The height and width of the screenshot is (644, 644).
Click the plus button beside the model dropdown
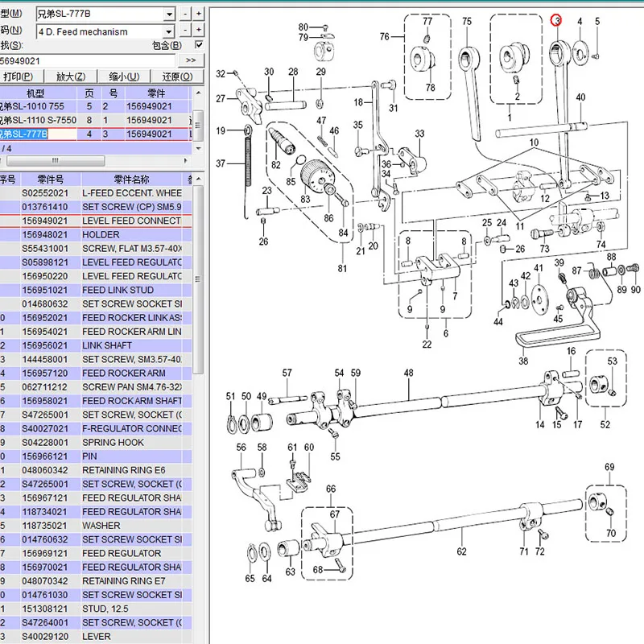pos(199,14)
